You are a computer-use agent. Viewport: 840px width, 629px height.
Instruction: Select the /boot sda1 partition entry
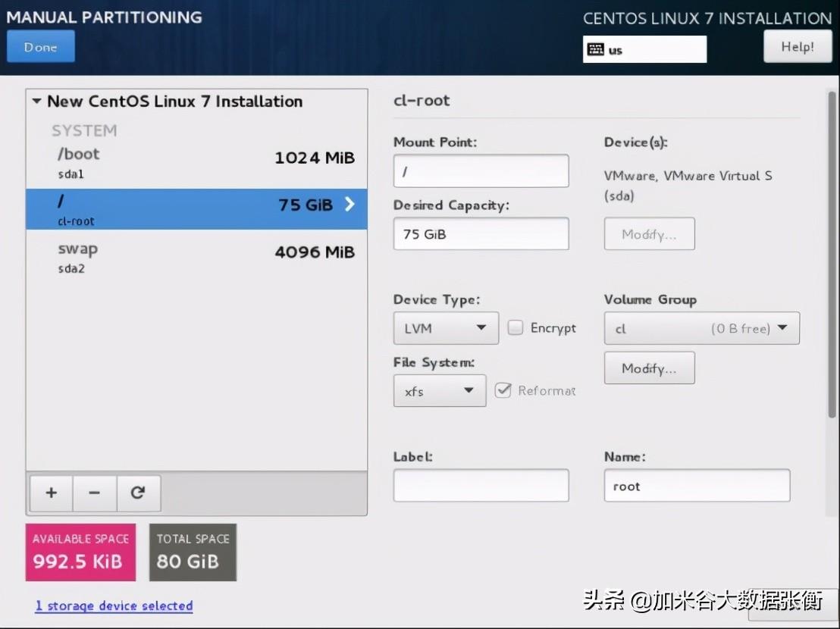click(196, 162)
